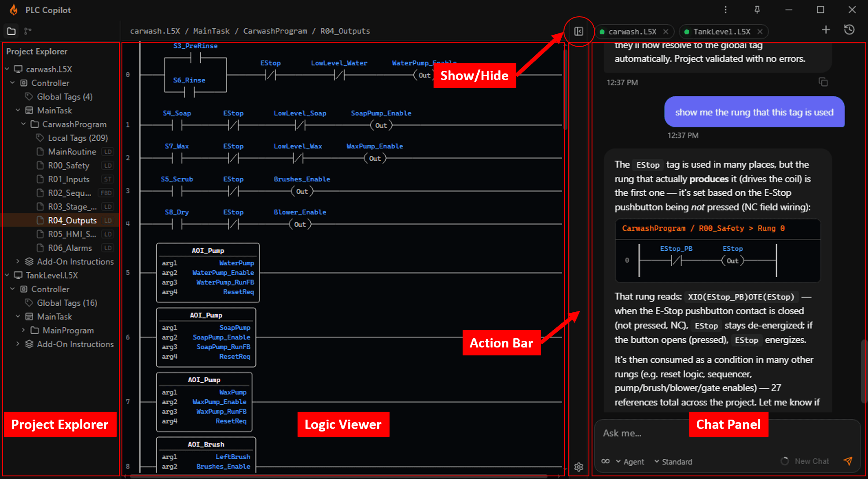Collapse the CarwashProgram folder
The height and width of the screenshot is (479, 868).
pyautogui.click(x=24, y=124)
